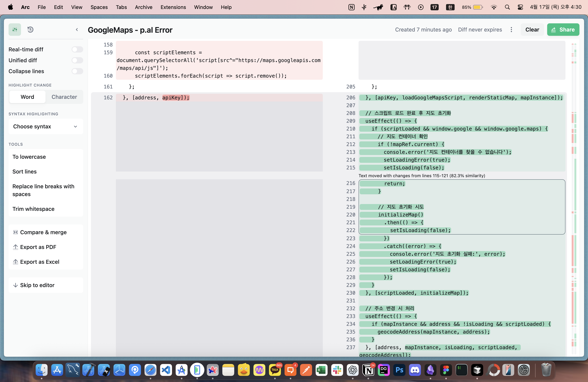
Task: Open the diff settings sliders icon
Action: point(15,30)
